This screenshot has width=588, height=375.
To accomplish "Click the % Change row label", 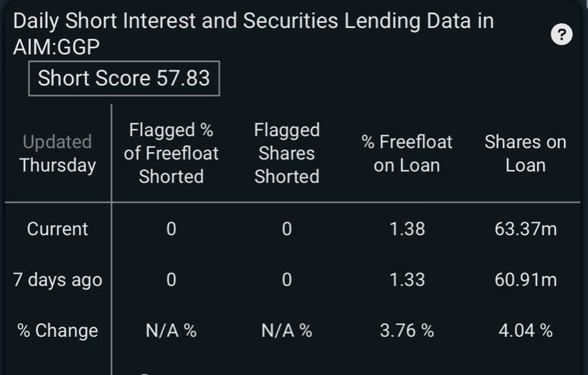I will (58, 331).
